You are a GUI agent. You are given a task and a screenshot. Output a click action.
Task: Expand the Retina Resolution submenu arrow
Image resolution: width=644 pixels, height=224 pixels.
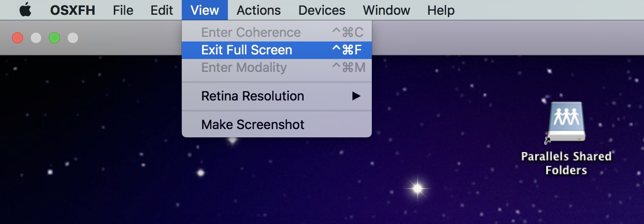click(356, 96)
